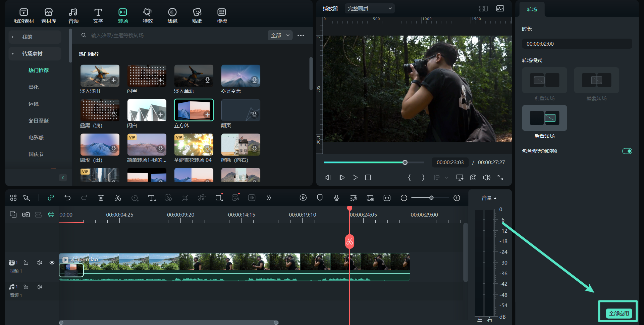The height and width of the screenshot is (325, 644).
Task: Toggle 包含修剪掉的帧 switch
Action: pyautogui.click(x=627, y=151)
